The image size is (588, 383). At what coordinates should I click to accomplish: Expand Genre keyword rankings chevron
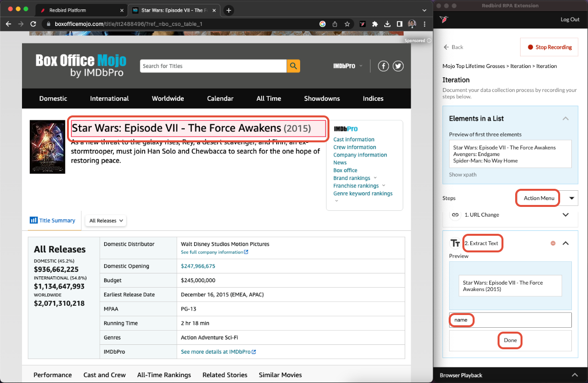336,201
